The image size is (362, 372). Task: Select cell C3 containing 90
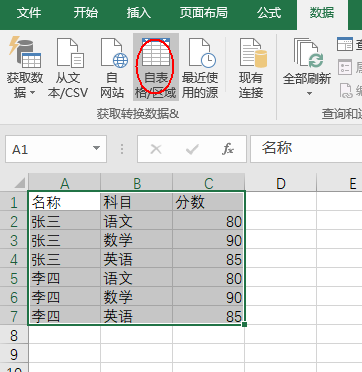point(209,239)
